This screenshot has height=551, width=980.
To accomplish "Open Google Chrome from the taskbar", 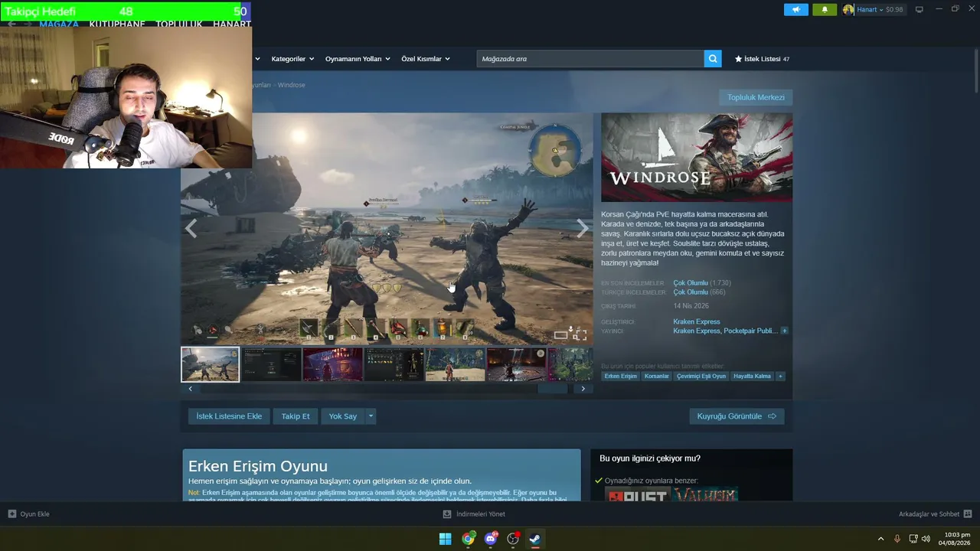I will coord(468,539).
